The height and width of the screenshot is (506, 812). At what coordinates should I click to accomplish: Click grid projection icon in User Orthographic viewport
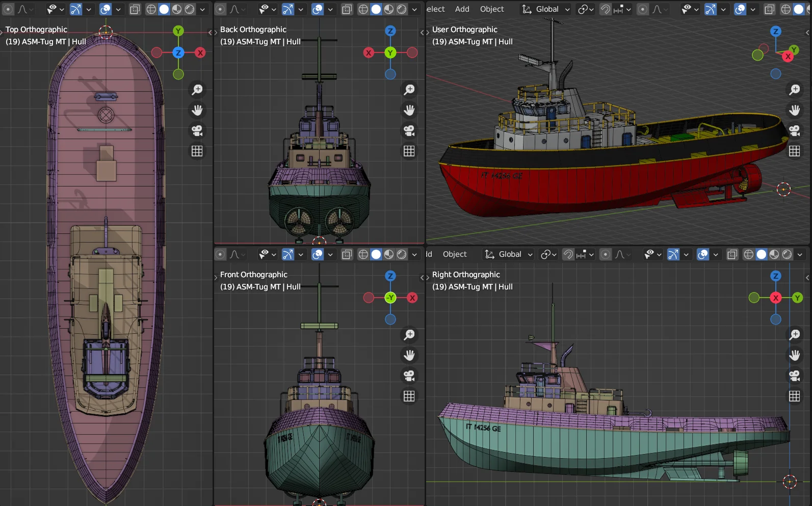pos(795,151)
